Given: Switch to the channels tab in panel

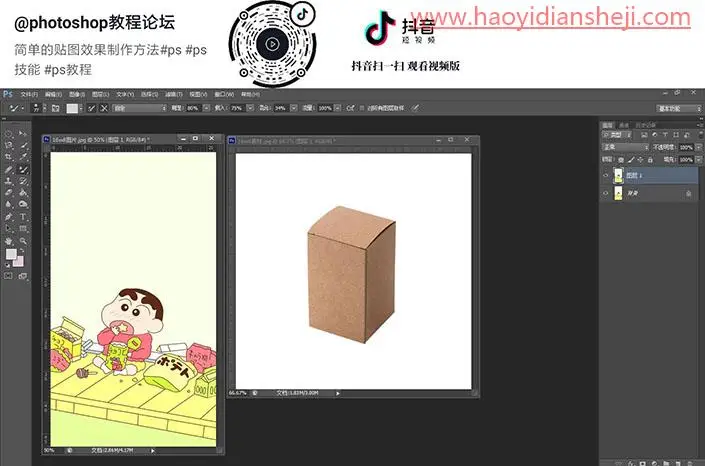Looking at the screenshot, I should [623, 125].
